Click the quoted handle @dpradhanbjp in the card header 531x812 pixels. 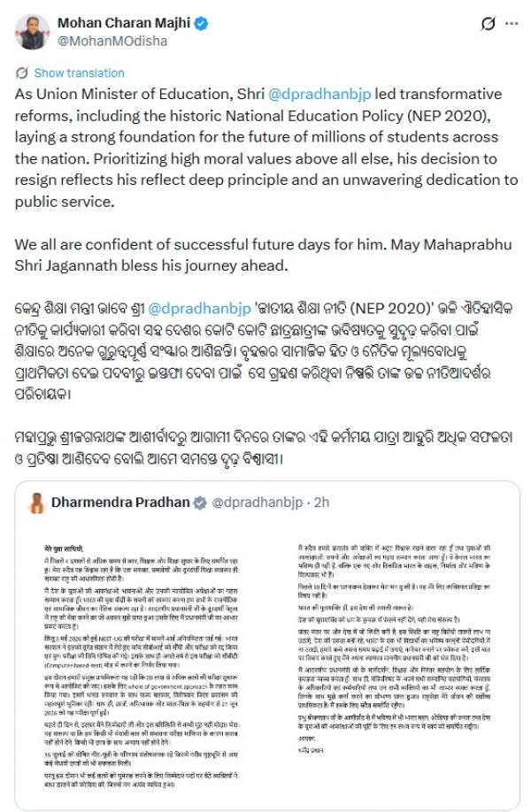click(257, 502)
